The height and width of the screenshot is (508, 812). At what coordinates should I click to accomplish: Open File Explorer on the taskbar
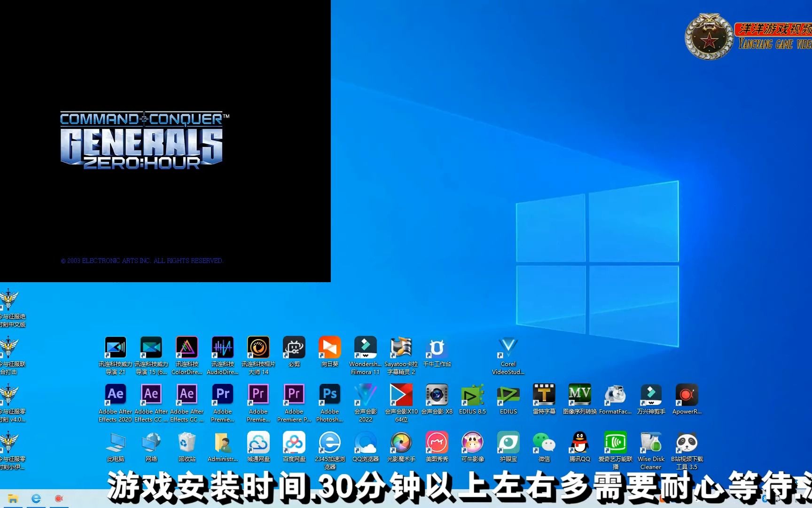point(13,499)
